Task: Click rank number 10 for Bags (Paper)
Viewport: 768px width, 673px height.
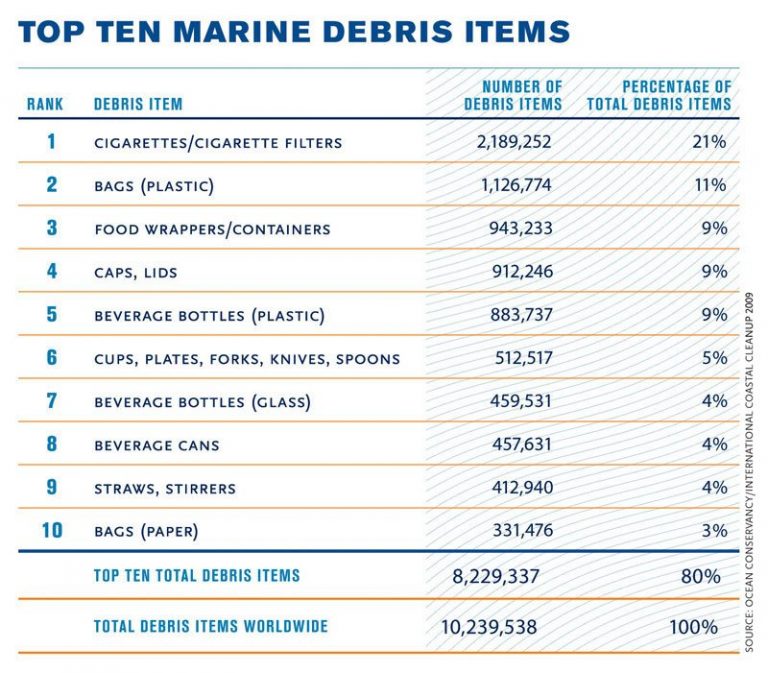Action: tap(52, 530)
